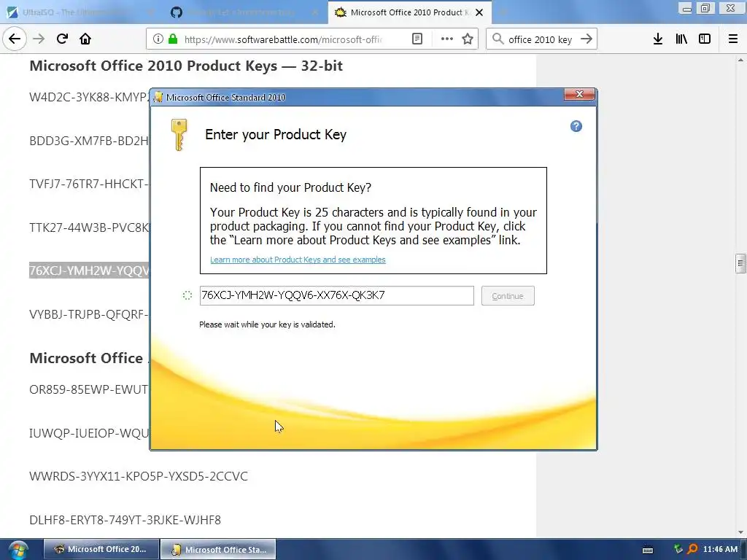Select key text DLHF8-ERYT8-749YT-3RJKE-WJHF8

click(125, 519)
